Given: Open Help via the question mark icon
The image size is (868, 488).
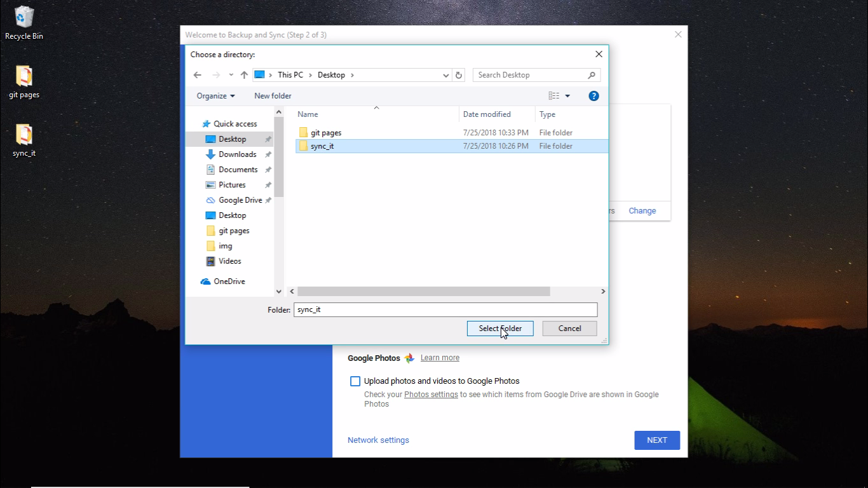Looking at the screenshot, I should (x=593, y=96).
